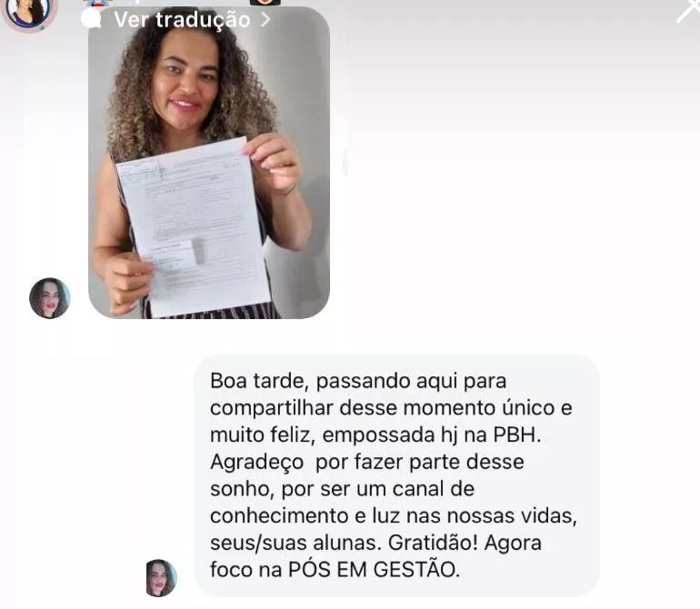700x609 pixels.
Task: Expand translation using the chevron arrow
Action: [x=265, y=19]
